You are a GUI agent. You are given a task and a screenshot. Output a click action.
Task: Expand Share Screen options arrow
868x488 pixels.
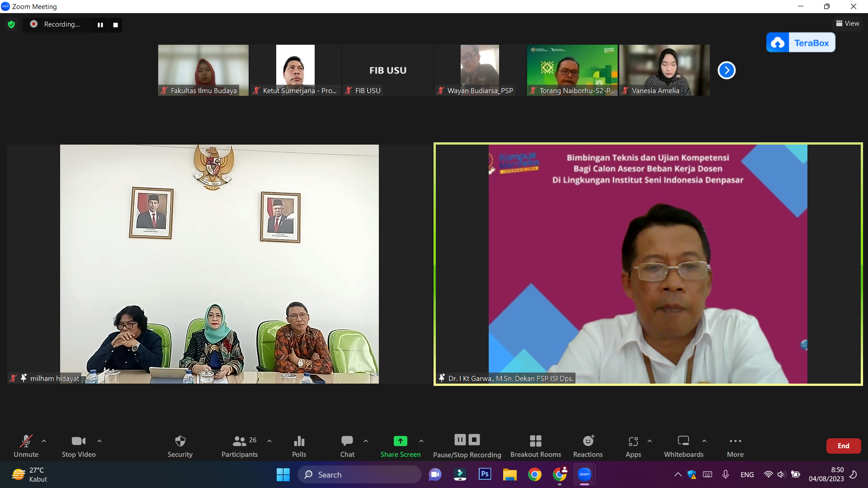(x=421, y=441)
